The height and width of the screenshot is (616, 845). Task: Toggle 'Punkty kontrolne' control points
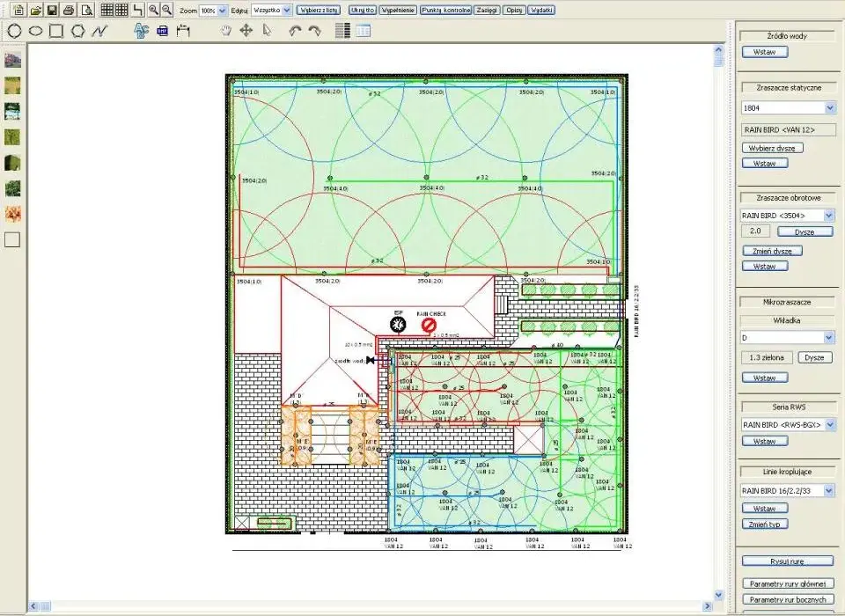445,11
